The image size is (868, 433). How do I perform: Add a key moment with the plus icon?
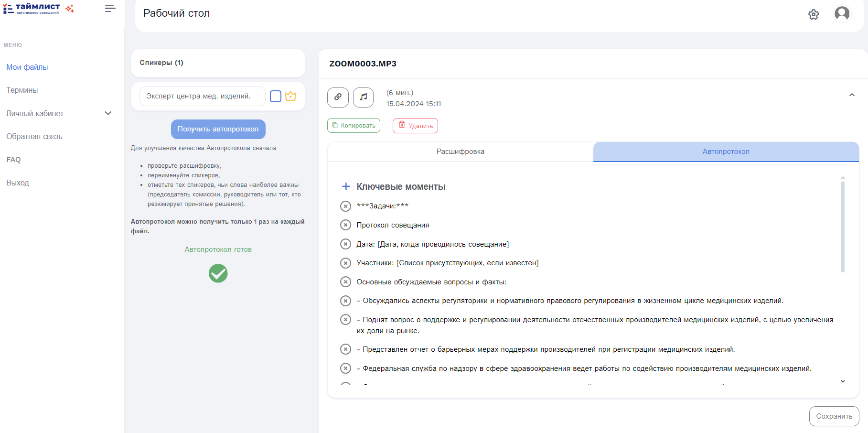point(346,186)
